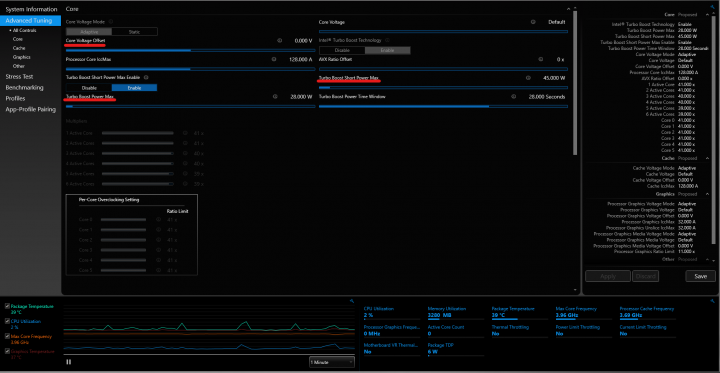Click info icon beside Turbo Boost Short Power Max 45.000 W
Viewport: 720px width, 373px height.
pyautogui.click(x=528, y=78)
